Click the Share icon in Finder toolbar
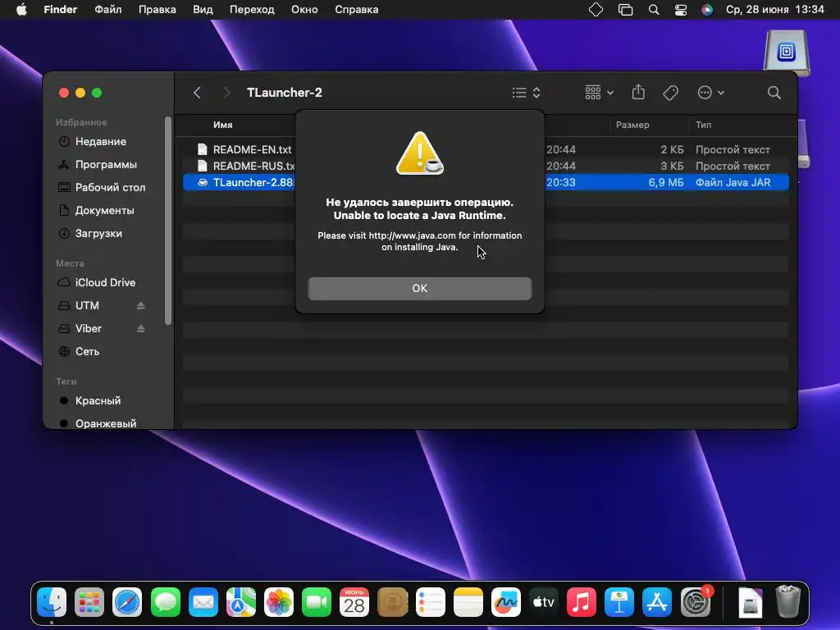 pos(638,92)
